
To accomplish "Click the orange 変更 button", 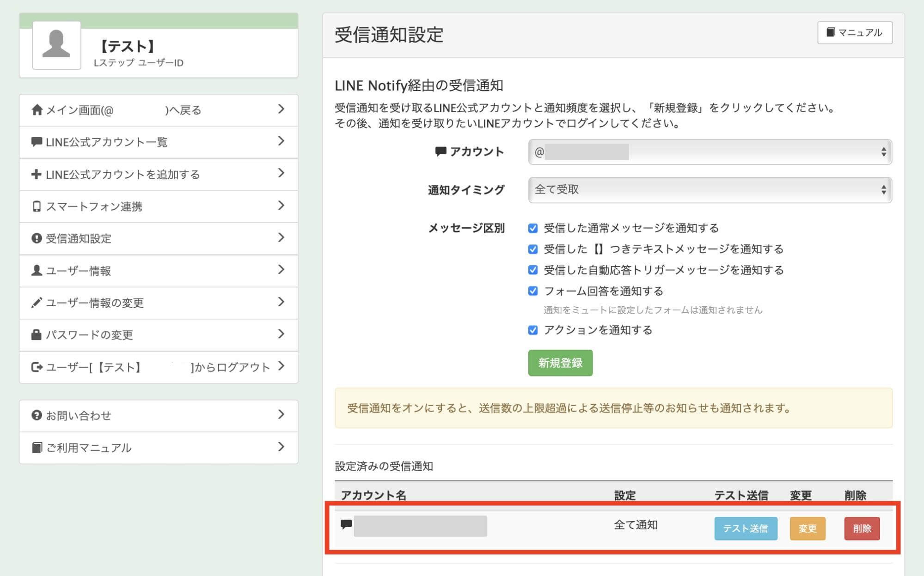I will coord(808,528).
